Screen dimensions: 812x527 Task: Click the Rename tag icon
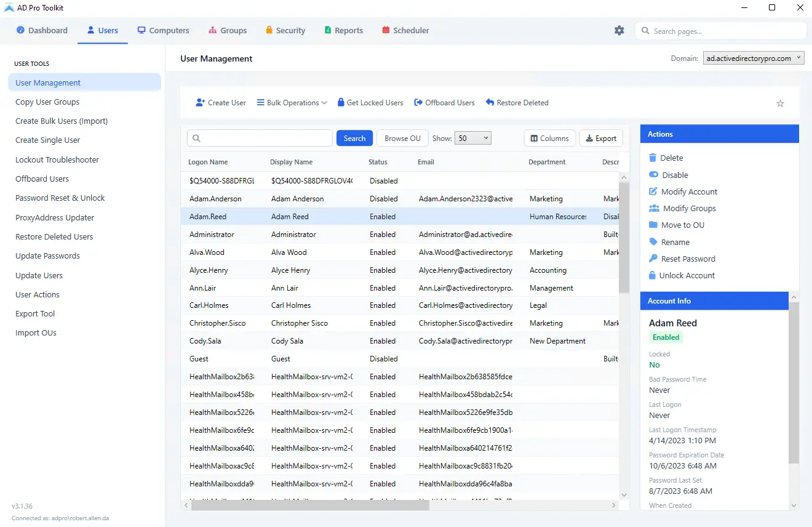click(653, 242)
